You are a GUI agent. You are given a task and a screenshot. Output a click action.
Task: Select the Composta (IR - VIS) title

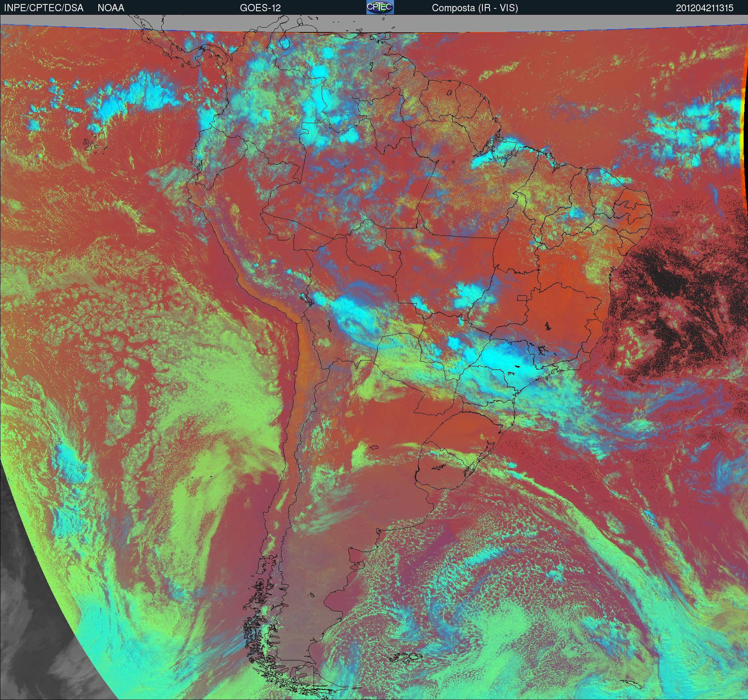[x=475, y=8]
